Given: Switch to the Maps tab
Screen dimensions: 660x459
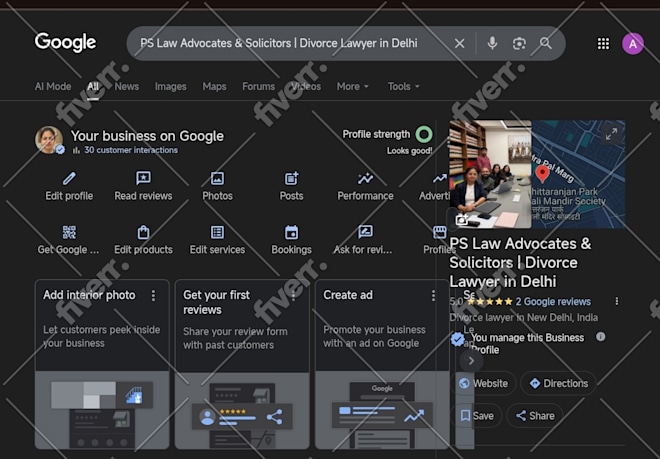Looking at the screenshot, I should pyautogui.click(x=214, y=86).
